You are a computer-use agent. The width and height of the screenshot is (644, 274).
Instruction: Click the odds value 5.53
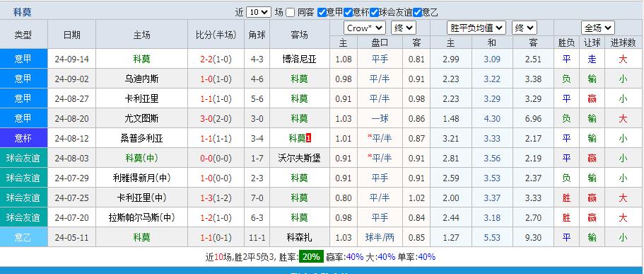492,237
